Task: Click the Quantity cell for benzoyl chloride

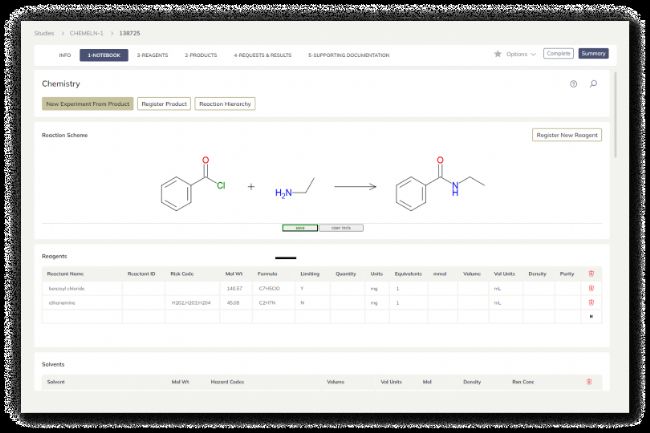Action: (x=346, y=288)
